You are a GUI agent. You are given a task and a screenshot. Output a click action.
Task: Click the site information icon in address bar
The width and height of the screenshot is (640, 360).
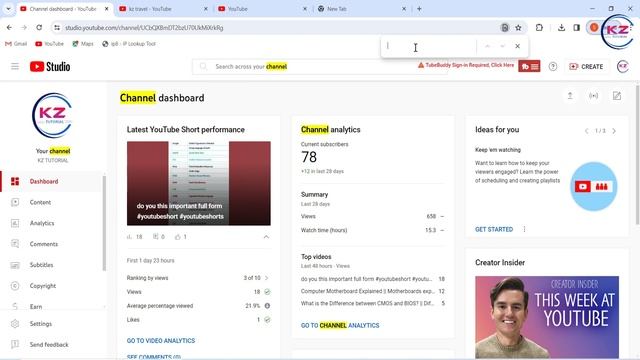pyautogui.click(x=57, y=28)
